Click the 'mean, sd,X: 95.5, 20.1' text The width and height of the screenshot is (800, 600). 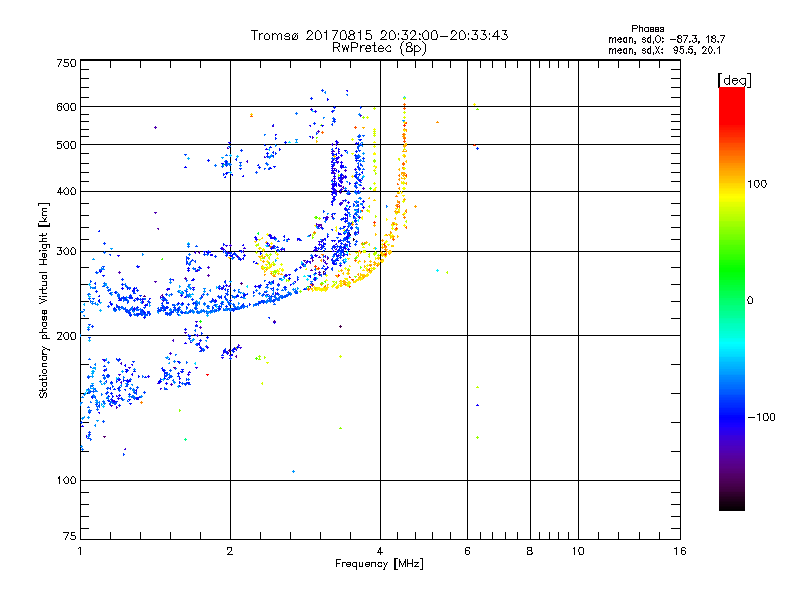coord(665,50)
